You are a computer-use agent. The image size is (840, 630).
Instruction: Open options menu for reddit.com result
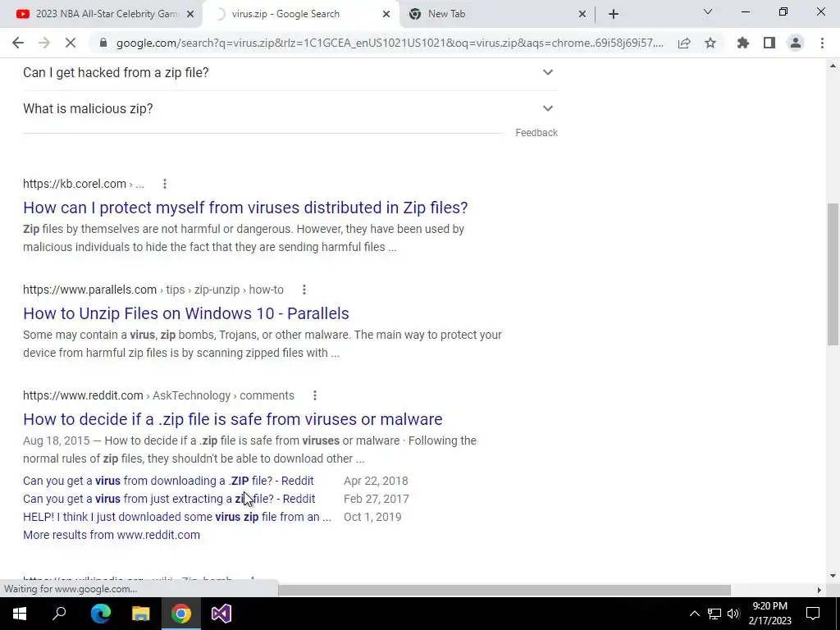pyautogui.click(x=314, y=395)
